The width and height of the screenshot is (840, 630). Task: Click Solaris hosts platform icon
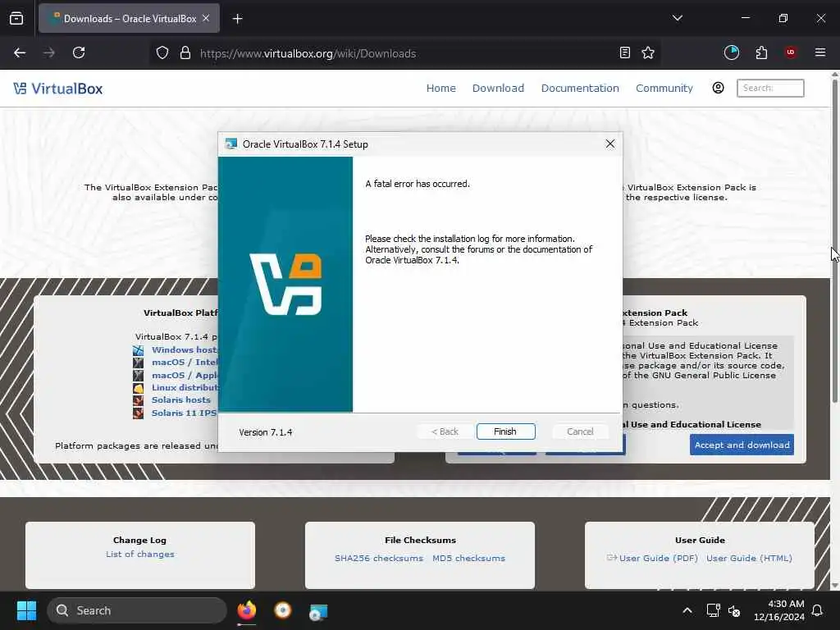(x=138, y=400)
